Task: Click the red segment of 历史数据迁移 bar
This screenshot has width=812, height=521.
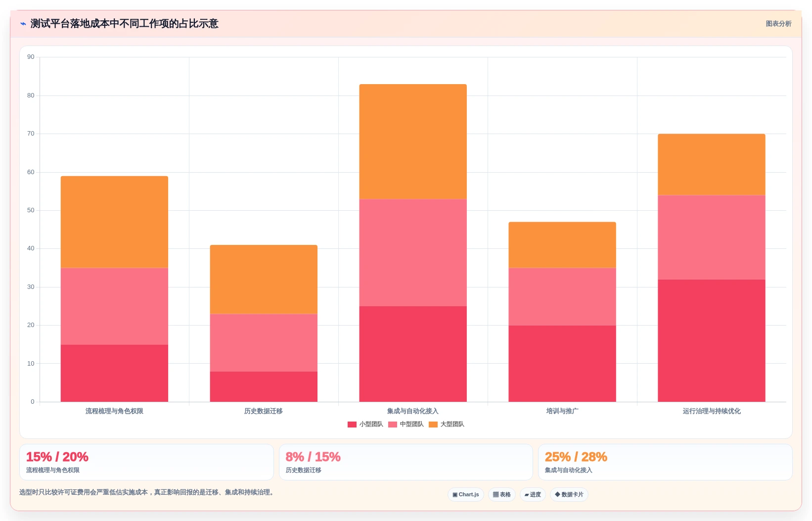Action: click(x=264, y=386)
